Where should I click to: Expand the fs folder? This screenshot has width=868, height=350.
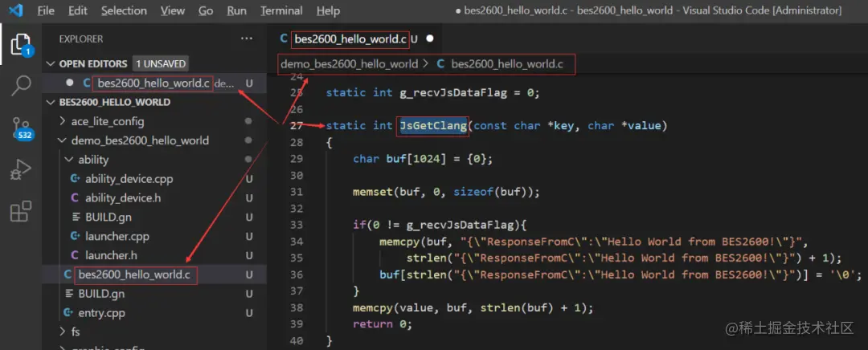click(x=63, y=332)
